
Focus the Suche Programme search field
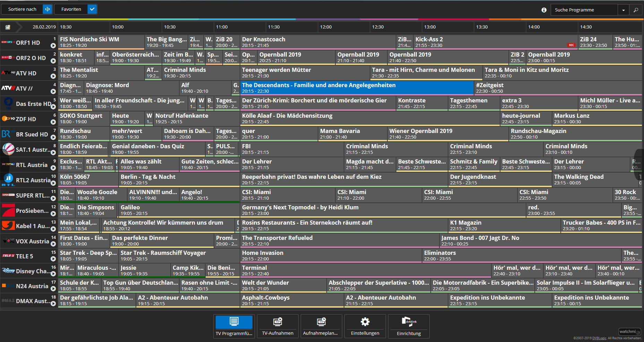pyautogui.click(x=584, y=10)
